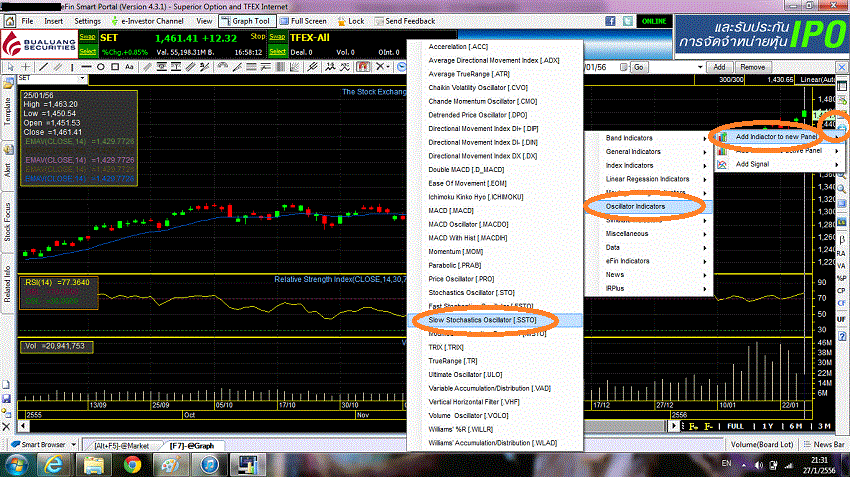Open the File menu
This screenshot has width=850, height=477.
28,21
